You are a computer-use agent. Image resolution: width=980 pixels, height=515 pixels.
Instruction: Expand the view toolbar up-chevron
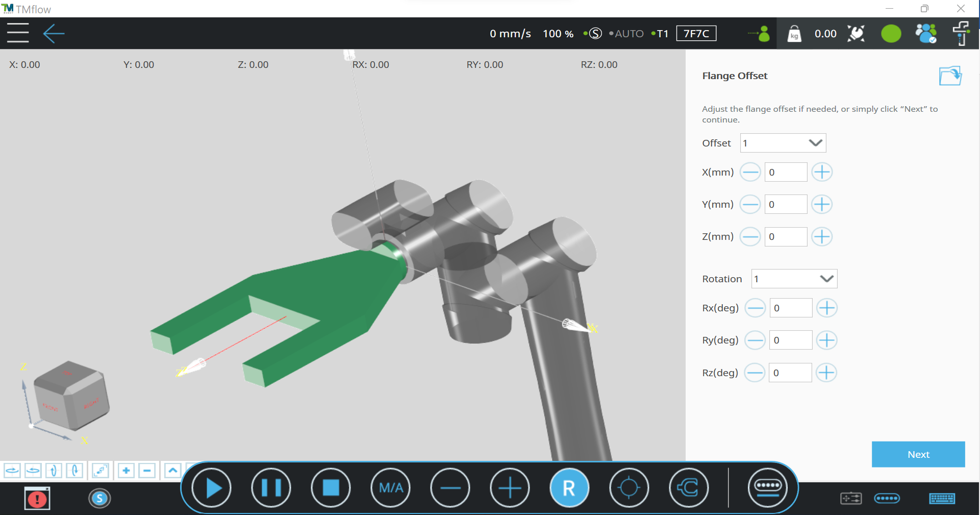173,470
